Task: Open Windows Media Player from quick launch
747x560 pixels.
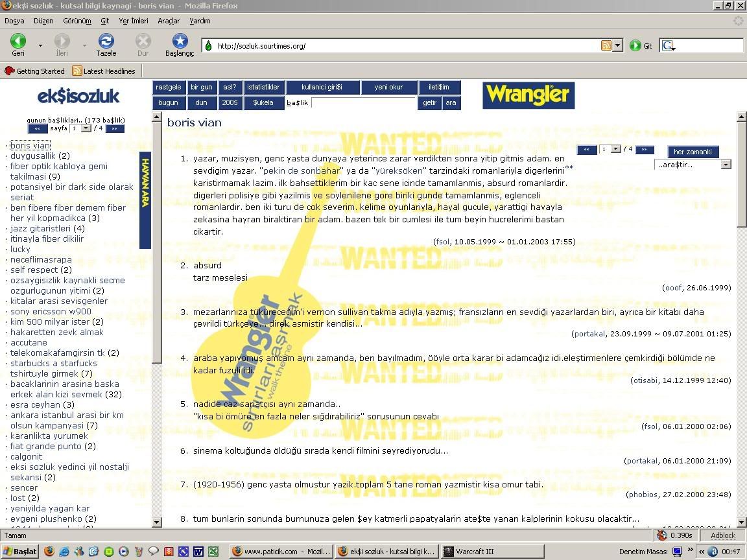Action: click(123, 552)
